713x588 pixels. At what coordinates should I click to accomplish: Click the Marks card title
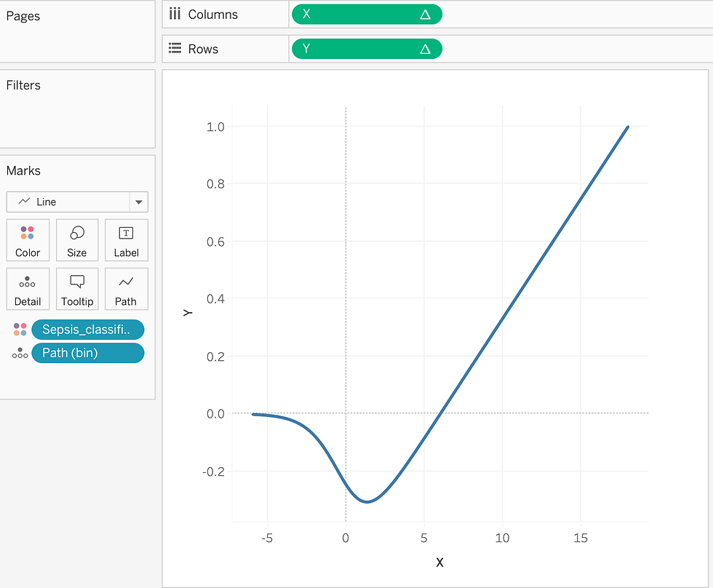click(x=23, y=170)
